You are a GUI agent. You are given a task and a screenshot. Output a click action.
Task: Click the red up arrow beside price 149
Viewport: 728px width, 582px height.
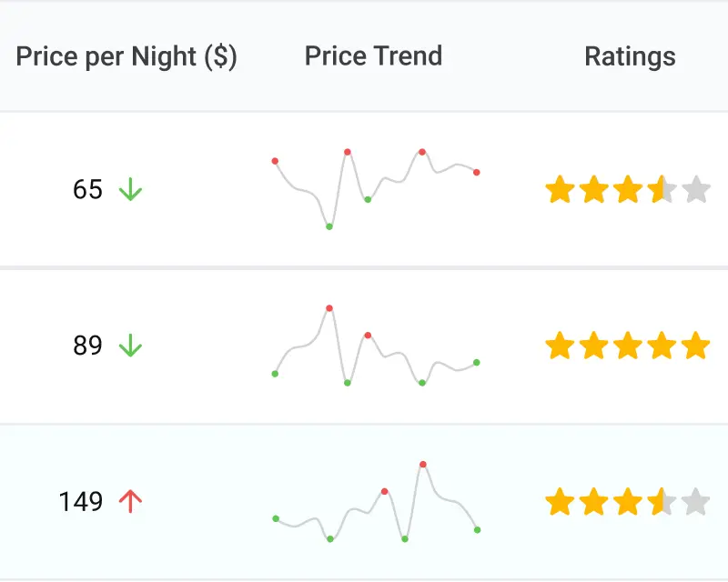click(x=131, y=501)
